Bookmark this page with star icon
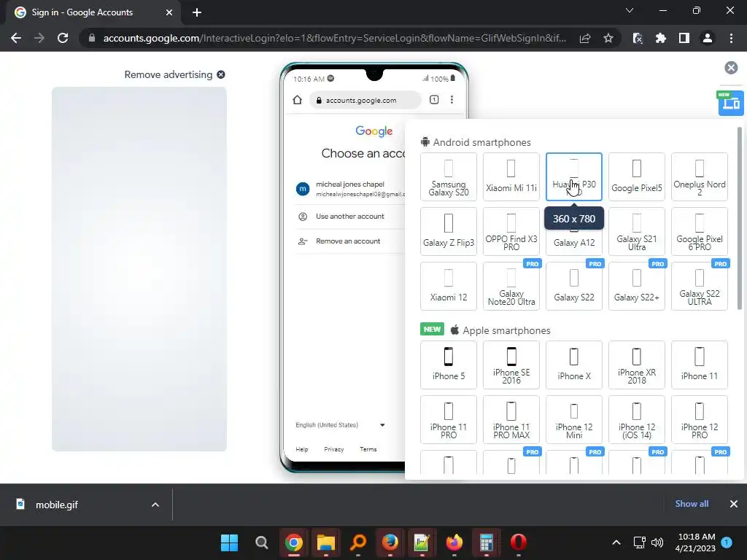Image resolution: width=747 pixels, height=560 pixels. coord(608,38)
